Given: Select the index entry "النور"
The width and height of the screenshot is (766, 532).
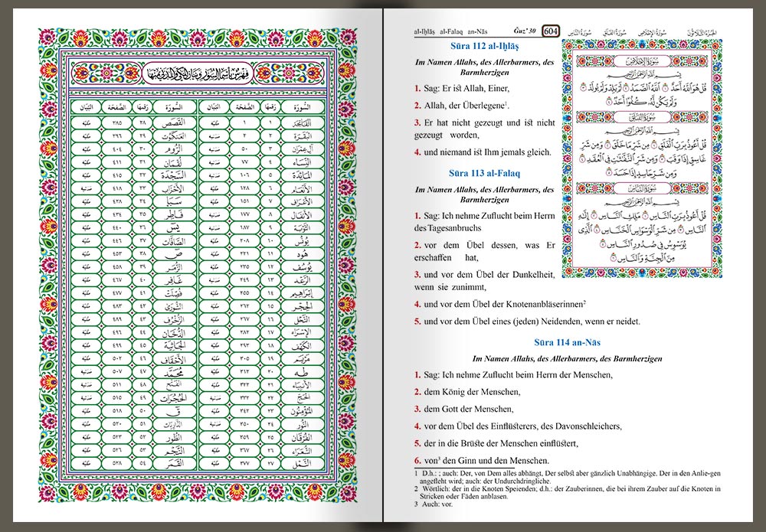Looking at the screenshot, I should pos(303,425).
